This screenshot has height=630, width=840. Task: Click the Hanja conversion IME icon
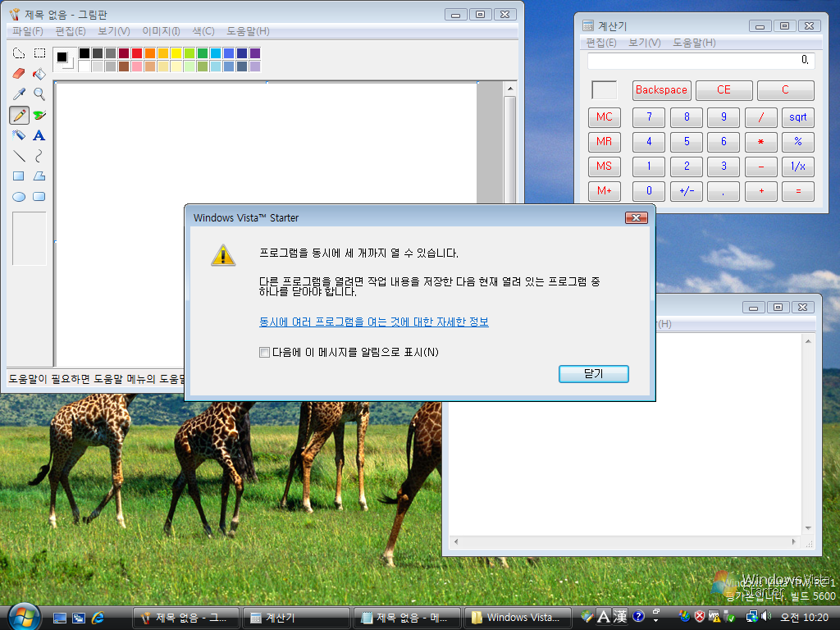[620, 617]
